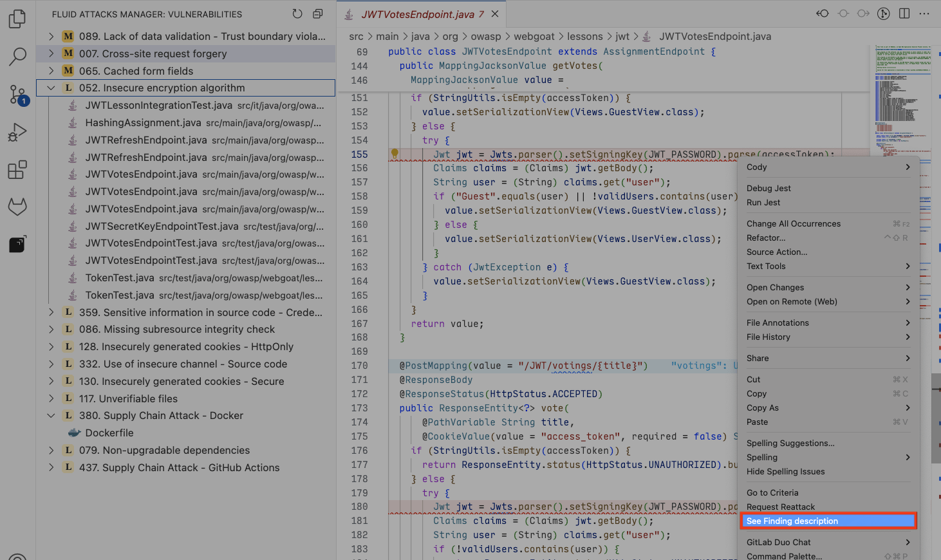The image size is (941, 560).
Task: Expand 089. Lack of data validation item
Action: (x=51, y=36)
